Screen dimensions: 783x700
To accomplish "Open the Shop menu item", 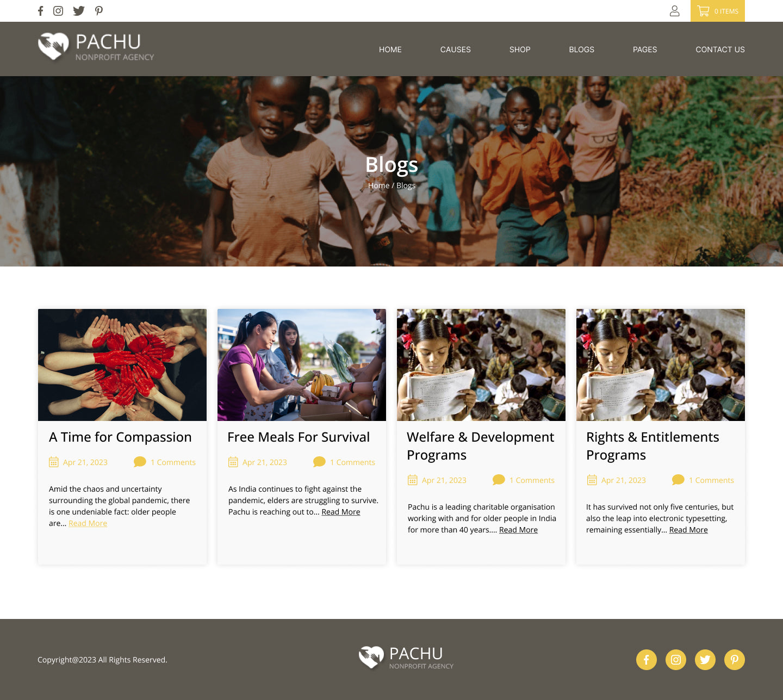I will tap(520, 49).
